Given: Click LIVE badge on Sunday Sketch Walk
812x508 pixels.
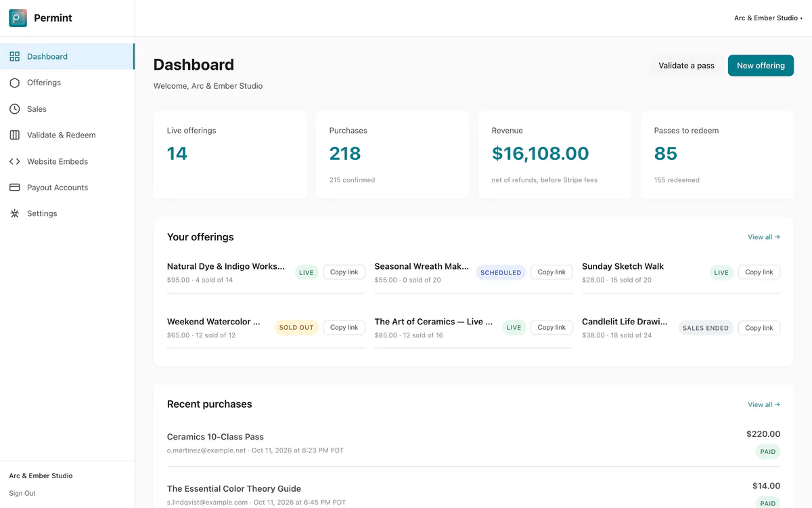Looking at the screenshot, I should click(721, 273).
